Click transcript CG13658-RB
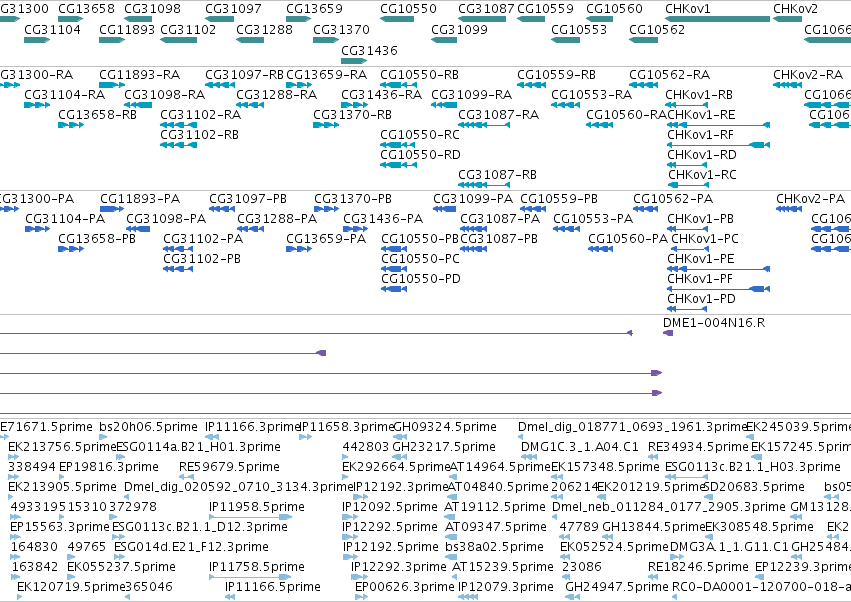The image size is (851, 602). (97, 115)
